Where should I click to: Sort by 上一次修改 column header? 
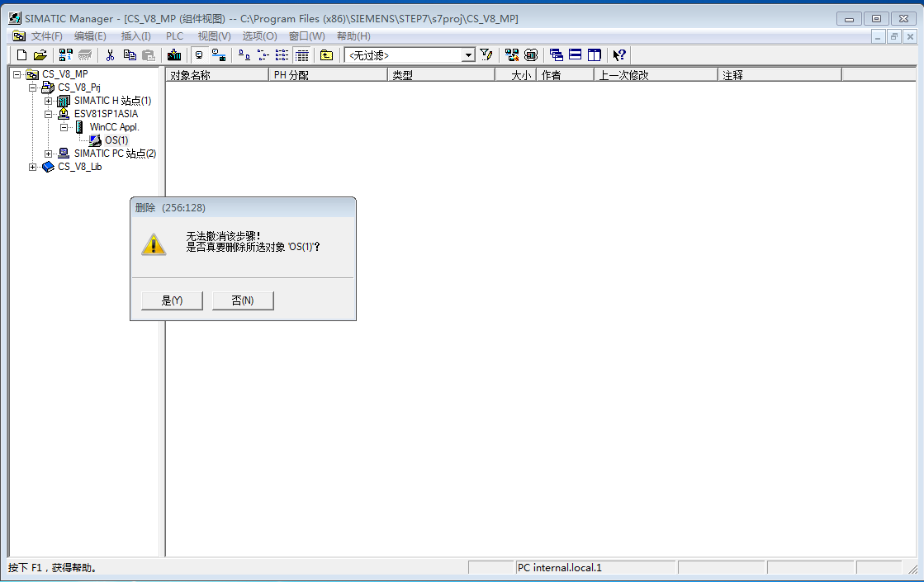point(656,75)
